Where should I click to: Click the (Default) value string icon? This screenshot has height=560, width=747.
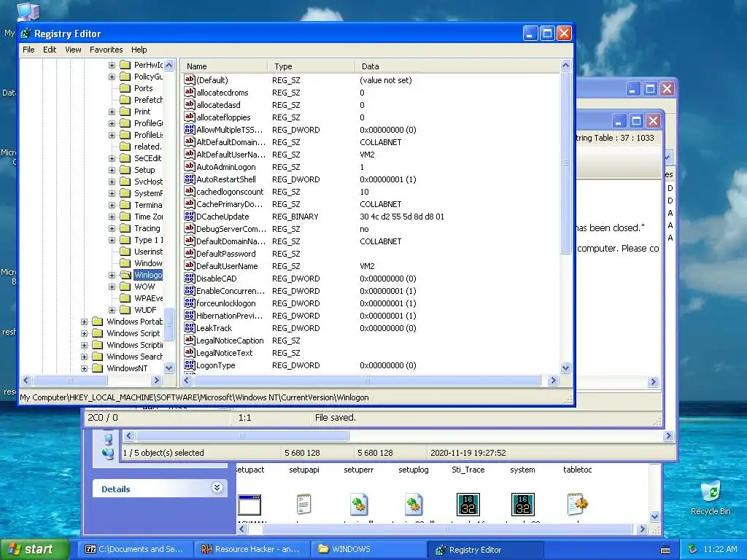coord(190,80)
